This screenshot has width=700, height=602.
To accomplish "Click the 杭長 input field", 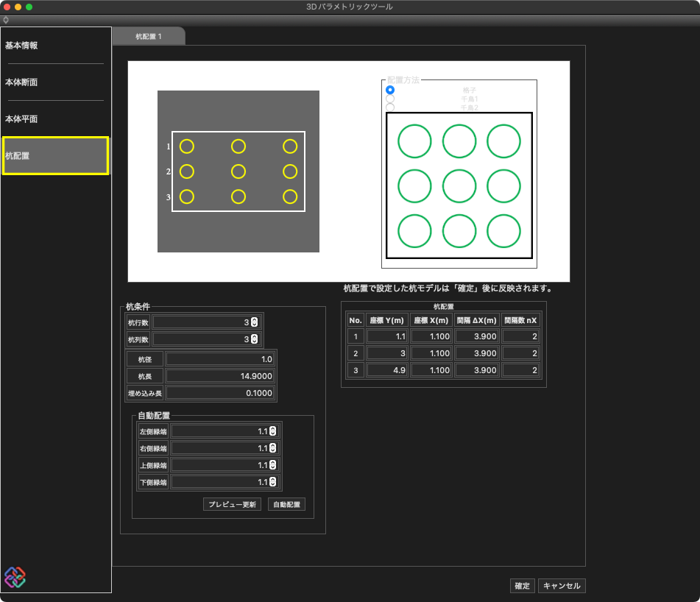I will pyautogui.click(x=220, y=376).
